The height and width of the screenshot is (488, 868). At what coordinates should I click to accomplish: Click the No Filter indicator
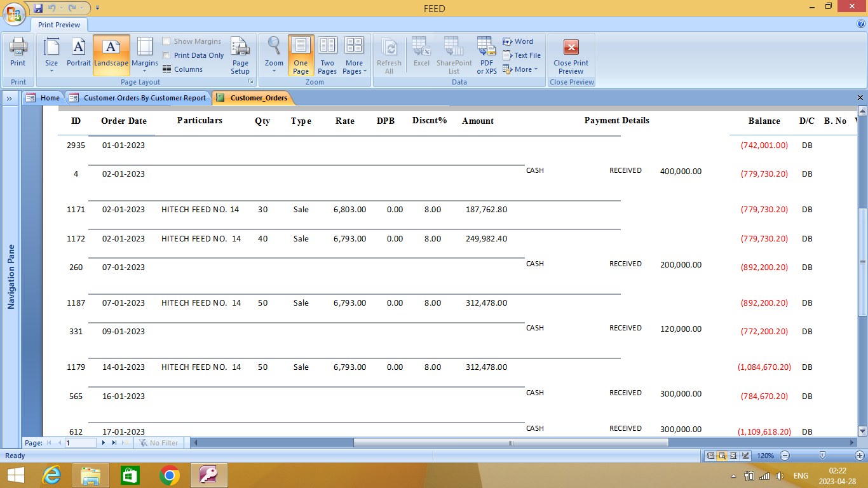[x=159, y=442]
